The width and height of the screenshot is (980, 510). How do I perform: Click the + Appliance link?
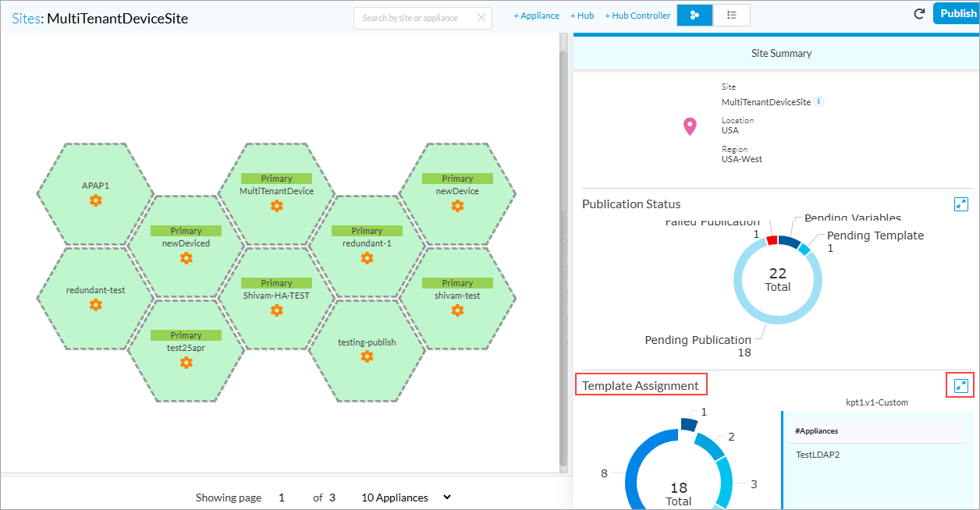(537, 16)
